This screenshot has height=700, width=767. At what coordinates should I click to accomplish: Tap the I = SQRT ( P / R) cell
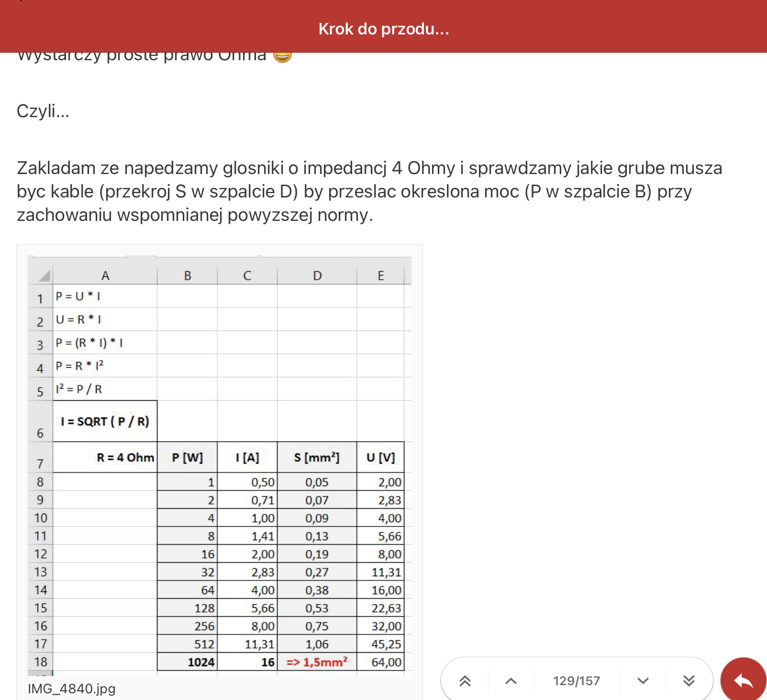point(105,421)
